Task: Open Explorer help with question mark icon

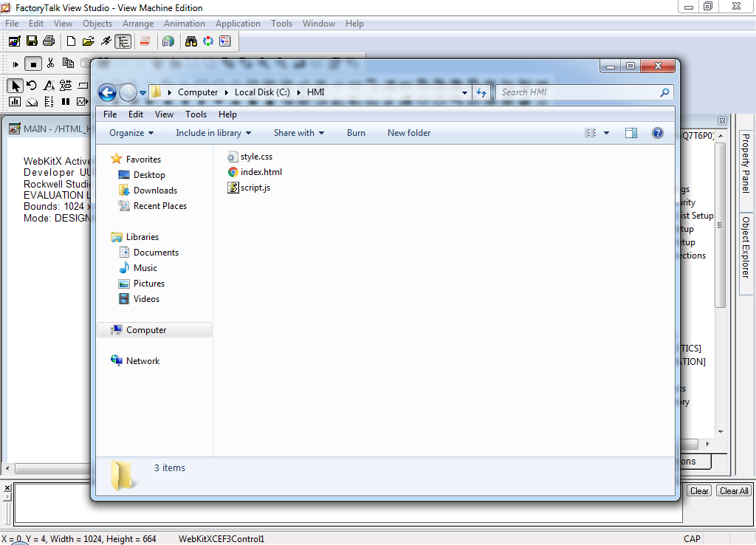Action: coord(658,133)
